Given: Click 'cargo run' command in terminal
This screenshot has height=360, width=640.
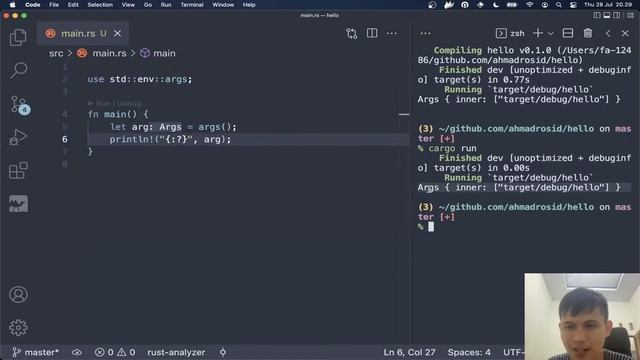Looking at the screenshot, I should coord(452,149).
